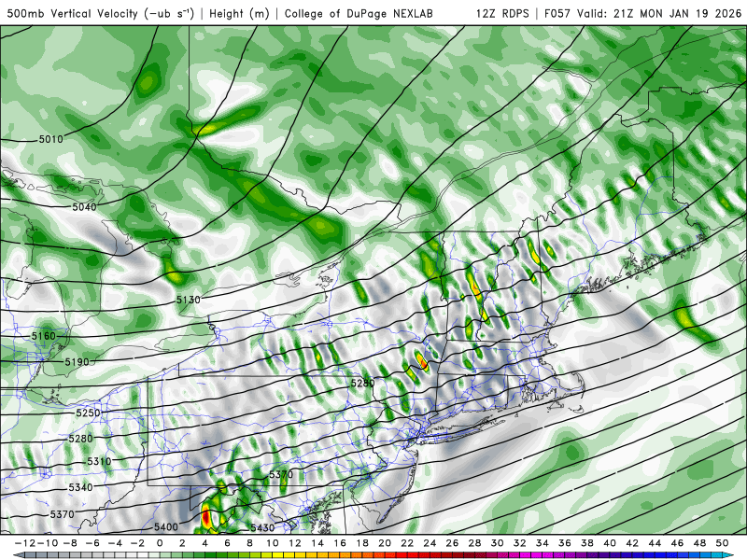Click the 'F057' forecast hour text

coord(557,13)
